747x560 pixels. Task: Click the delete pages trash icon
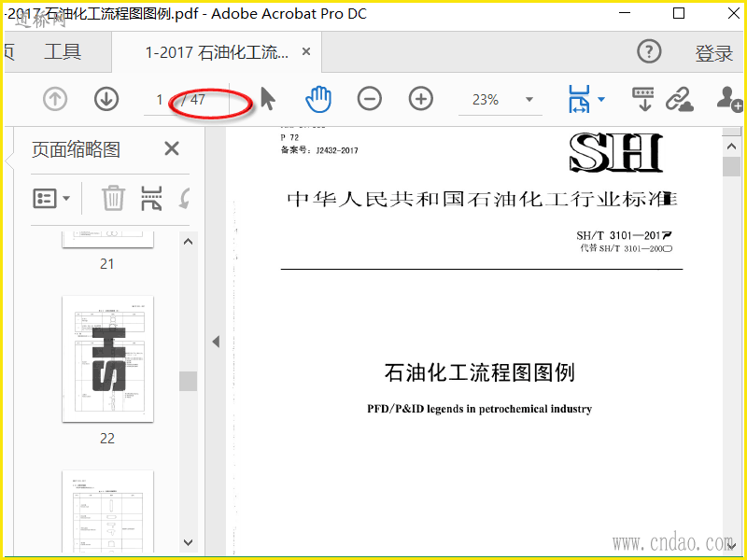pos(113,198)
